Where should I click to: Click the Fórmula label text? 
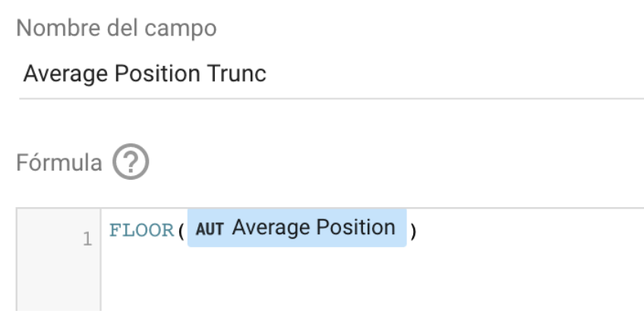pyautogui.click(x=59, y=162)
